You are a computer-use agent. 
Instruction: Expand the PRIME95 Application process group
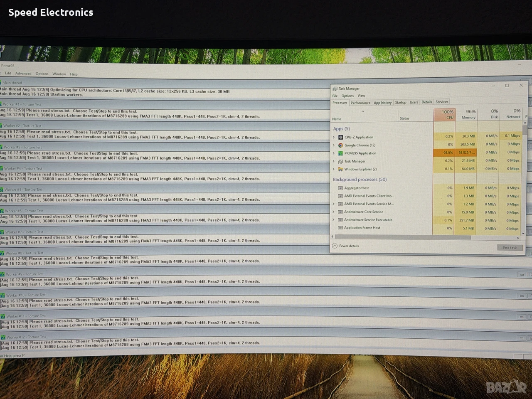point(334,153)
